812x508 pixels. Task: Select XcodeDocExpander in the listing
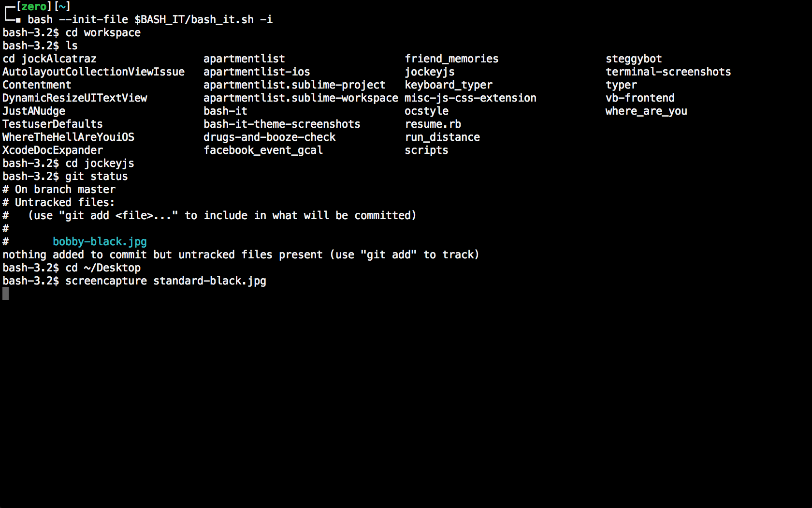[53, 150]
